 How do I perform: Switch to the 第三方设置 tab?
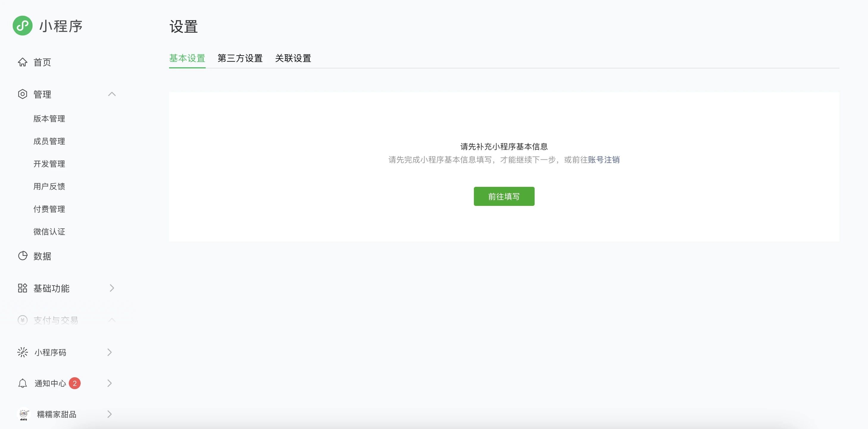click(240, 58)
